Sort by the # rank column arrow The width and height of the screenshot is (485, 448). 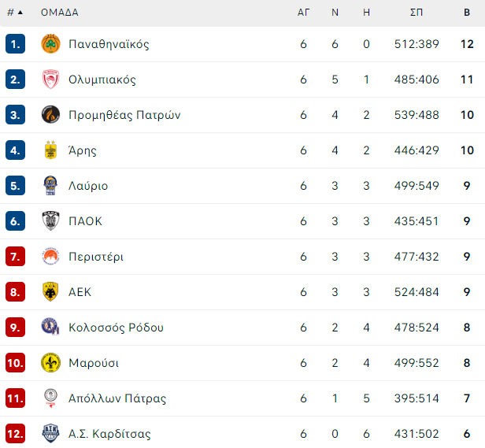click(x=20, y=13)
